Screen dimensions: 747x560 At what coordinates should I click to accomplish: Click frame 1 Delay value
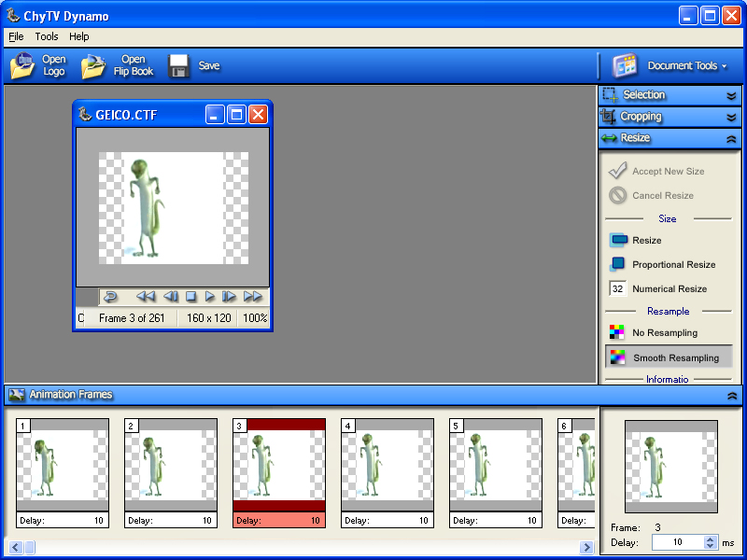coord(99,521)
